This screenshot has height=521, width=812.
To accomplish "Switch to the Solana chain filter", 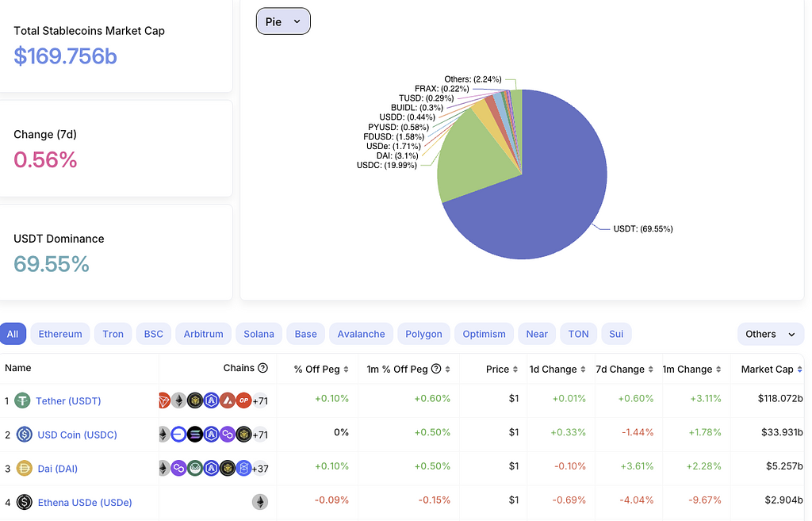I will click(259, 334).
